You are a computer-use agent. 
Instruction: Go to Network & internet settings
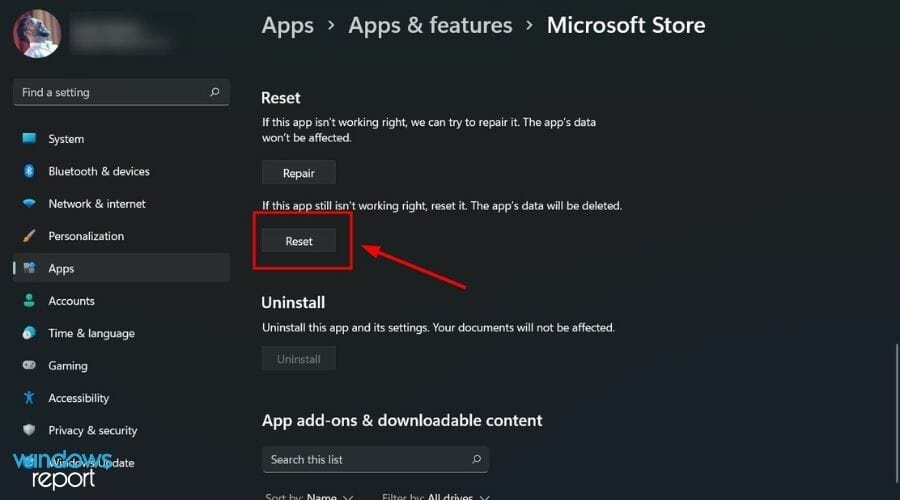[121, 204]
